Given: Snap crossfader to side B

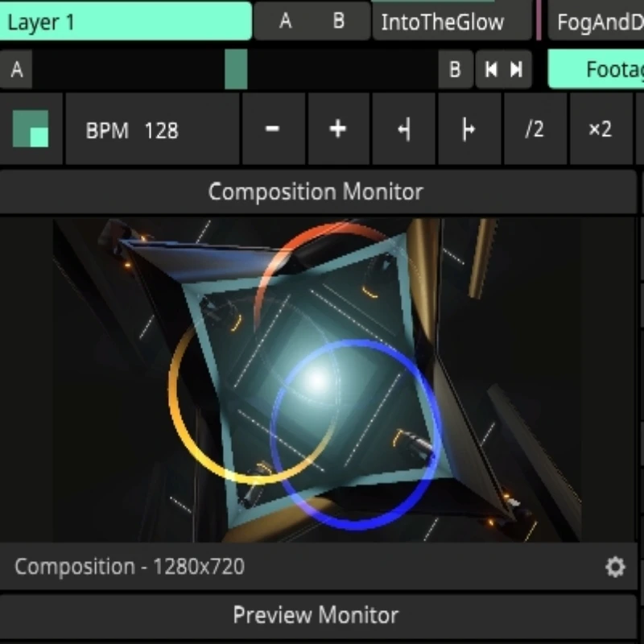Looking at the screenshot, I should pyautogui.click(x=456, y=69).
